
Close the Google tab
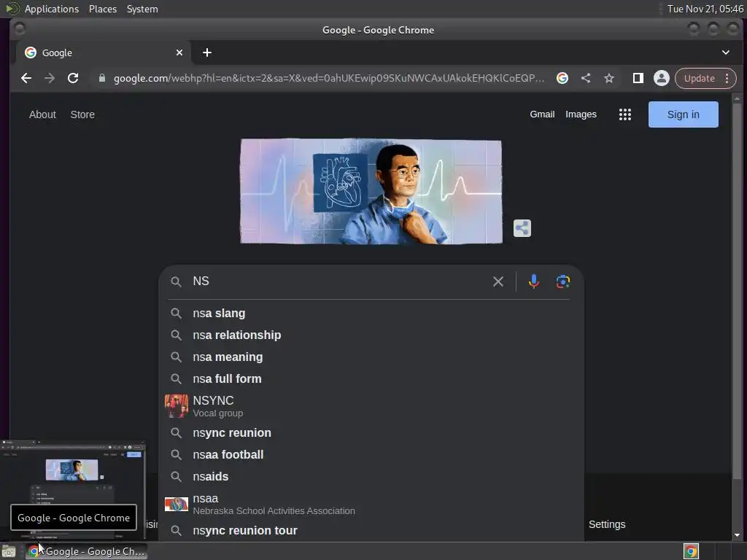tap(179, 52)
